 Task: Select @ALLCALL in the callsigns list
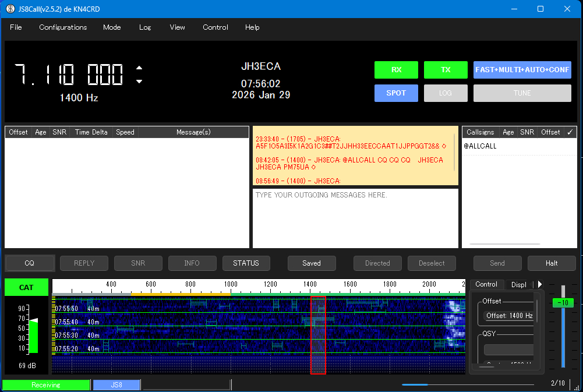click(x=480, y=146)
